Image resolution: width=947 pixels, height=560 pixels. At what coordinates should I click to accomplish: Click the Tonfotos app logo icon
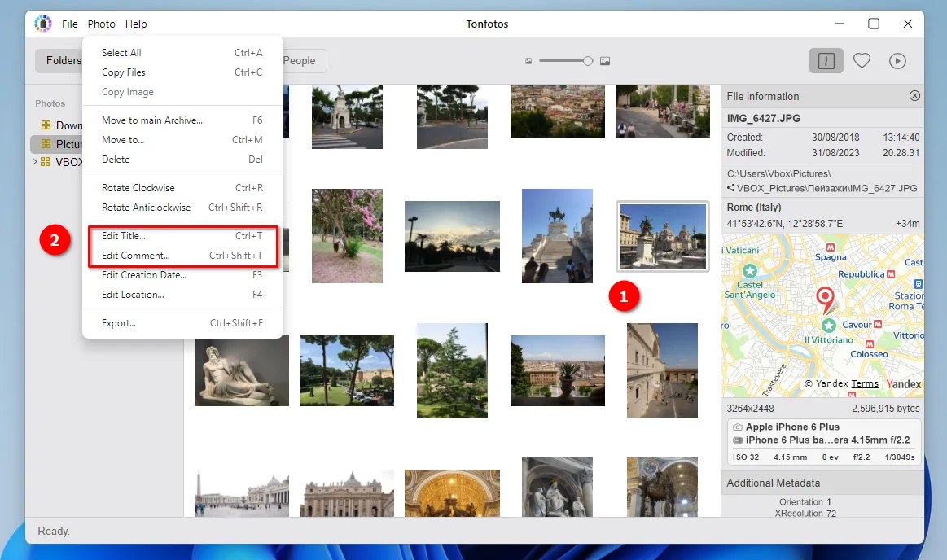point(43,24)
